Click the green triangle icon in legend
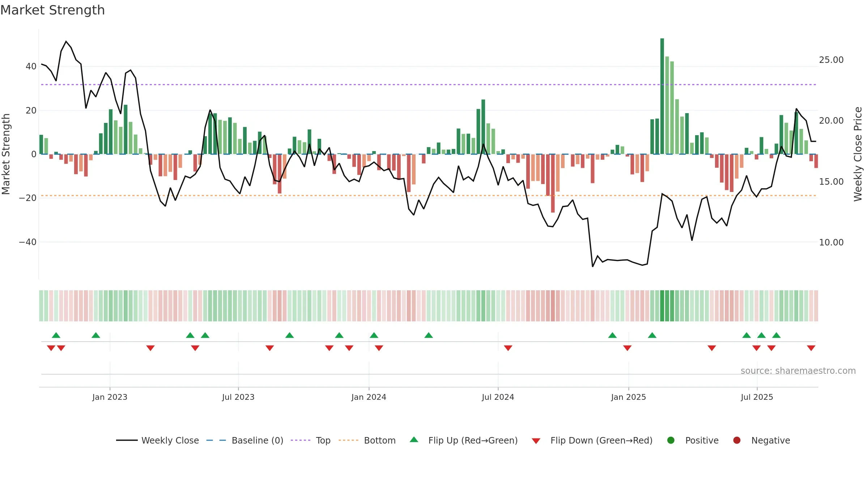The width and height of the screenshot is (868, 488). tap(414, 440)
